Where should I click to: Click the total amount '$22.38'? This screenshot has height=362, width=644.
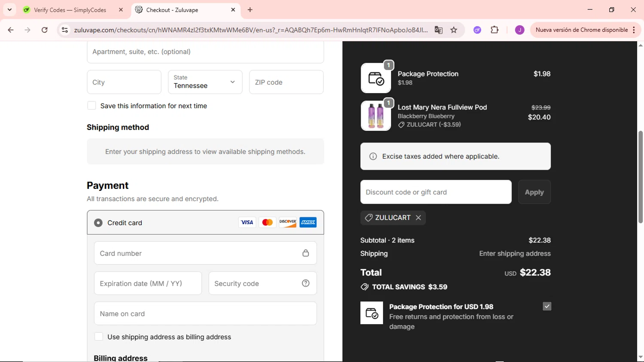coord(535,272)
